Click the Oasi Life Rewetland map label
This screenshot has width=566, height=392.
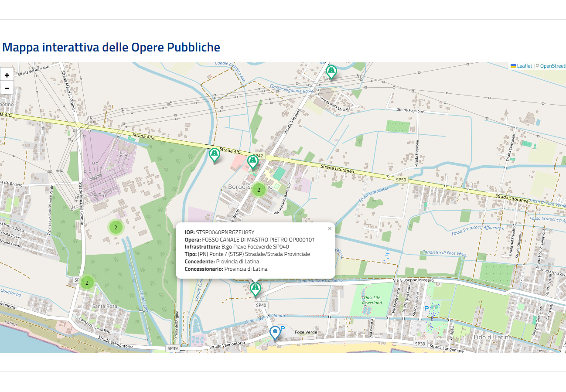point(372,300)
